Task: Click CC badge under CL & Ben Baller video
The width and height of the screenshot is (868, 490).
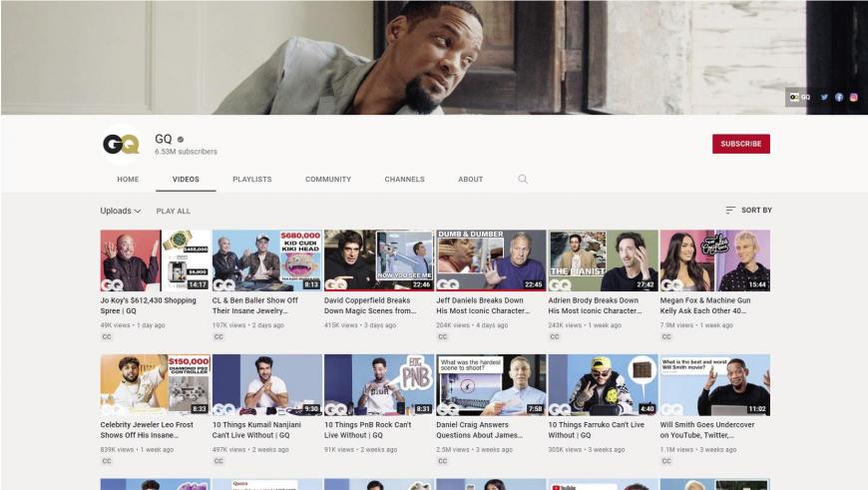Action: (218, 336)
